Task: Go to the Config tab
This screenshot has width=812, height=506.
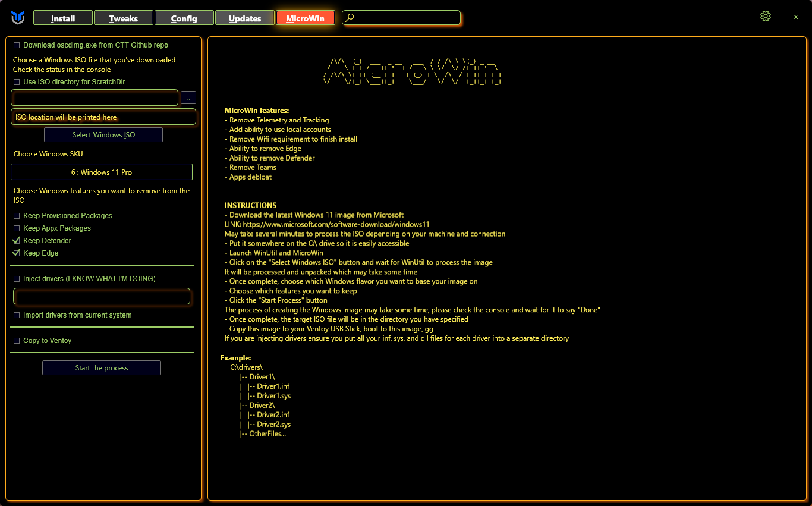Action: click(184, 18)
